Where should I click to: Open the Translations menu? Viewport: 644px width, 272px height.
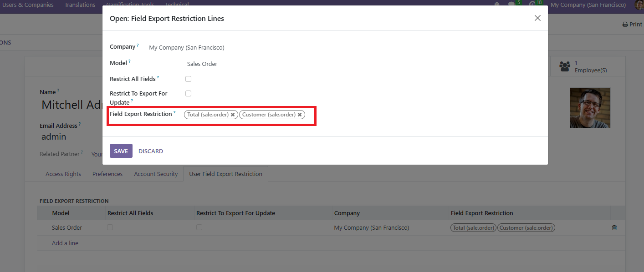80,5
